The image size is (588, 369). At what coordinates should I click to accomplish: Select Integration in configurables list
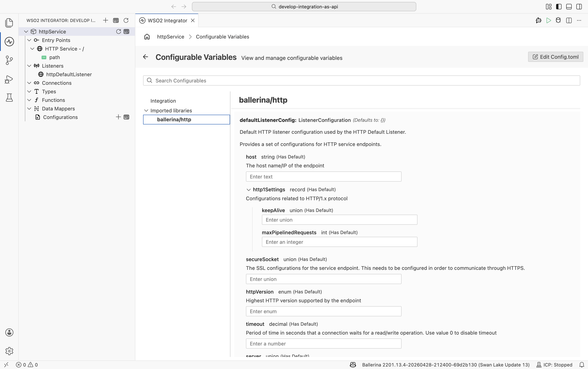pyautogui.click(x=163, y=101)
